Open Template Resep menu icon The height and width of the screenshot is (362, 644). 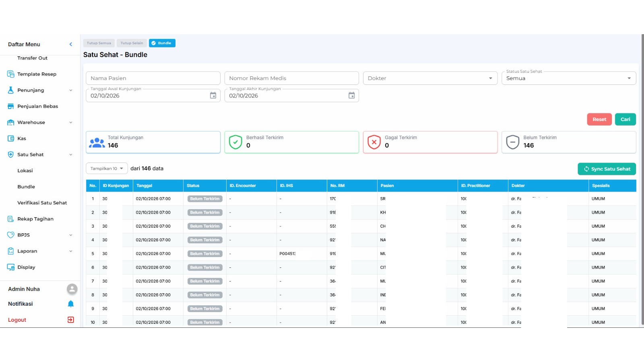click(11, 74)
